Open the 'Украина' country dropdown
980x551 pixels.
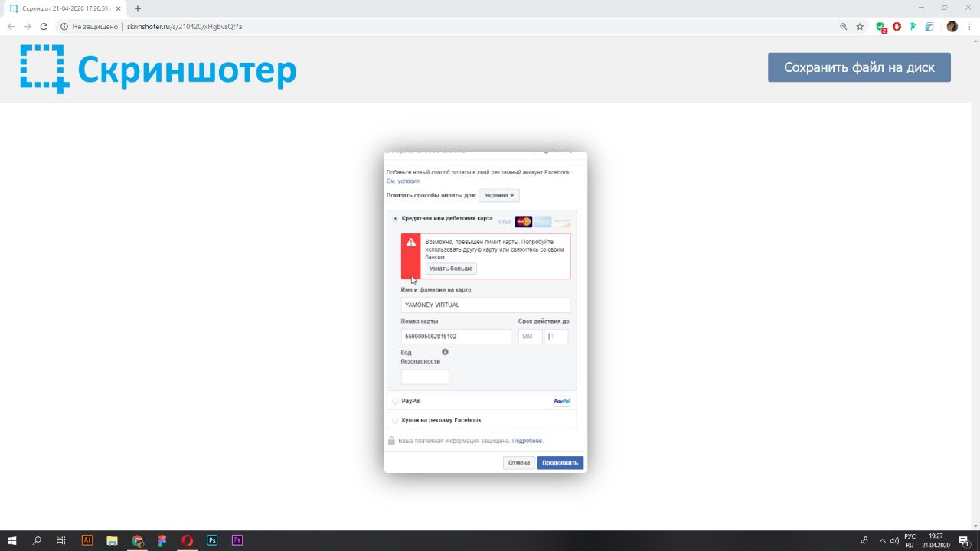[499, 196]
